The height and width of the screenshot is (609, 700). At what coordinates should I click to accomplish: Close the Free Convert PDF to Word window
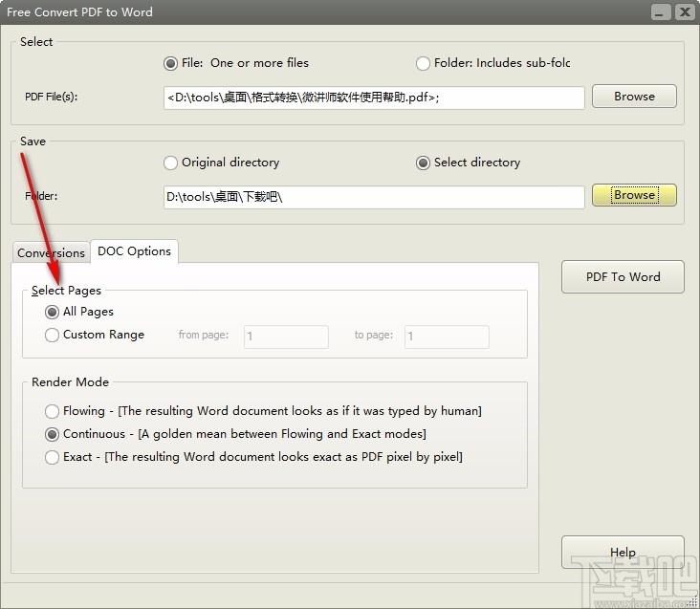pos(685,11)
